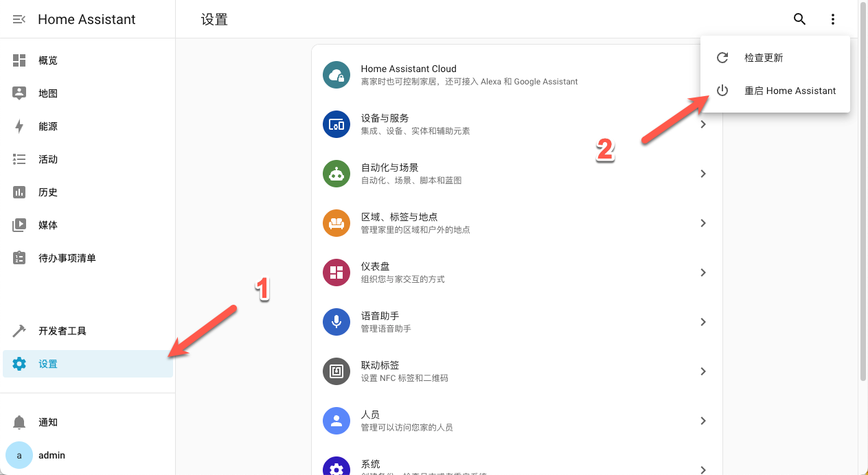Click the 联动标签 NFC tag icon

point(336,371)
